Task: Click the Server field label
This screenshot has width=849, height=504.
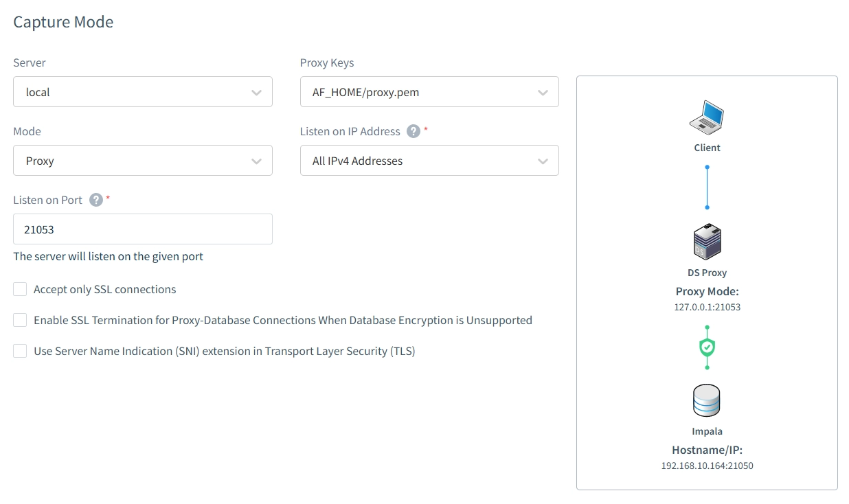Action: tap(30, 62)
